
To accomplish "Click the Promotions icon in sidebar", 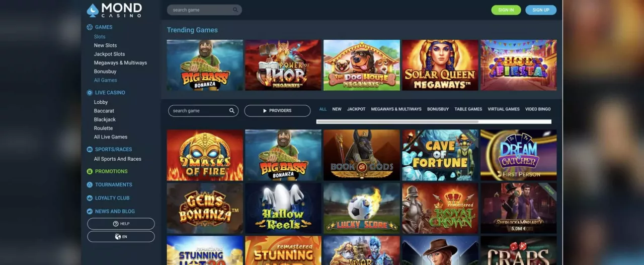I will tap(90, 171).
